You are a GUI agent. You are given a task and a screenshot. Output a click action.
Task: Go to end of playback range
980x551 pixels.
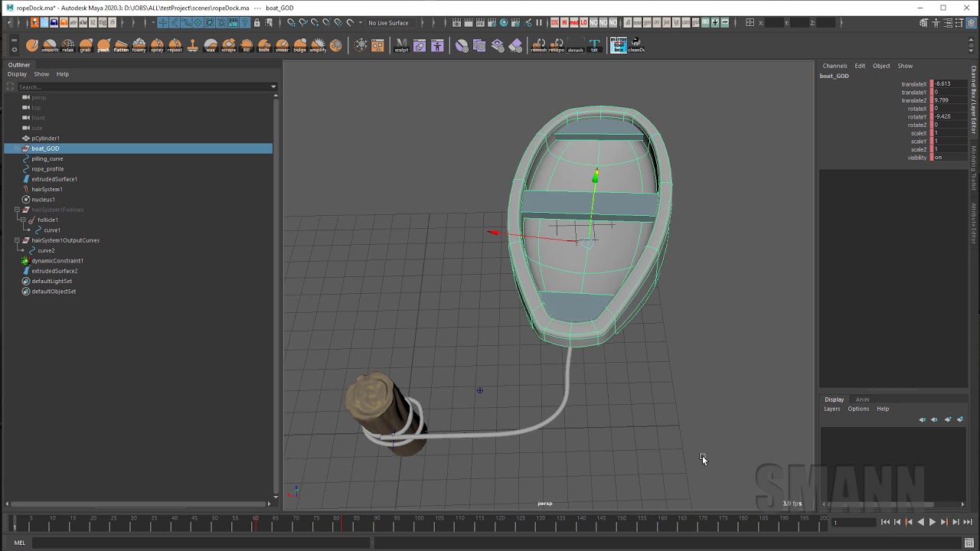pyautogui.click(x=967, y=522)
